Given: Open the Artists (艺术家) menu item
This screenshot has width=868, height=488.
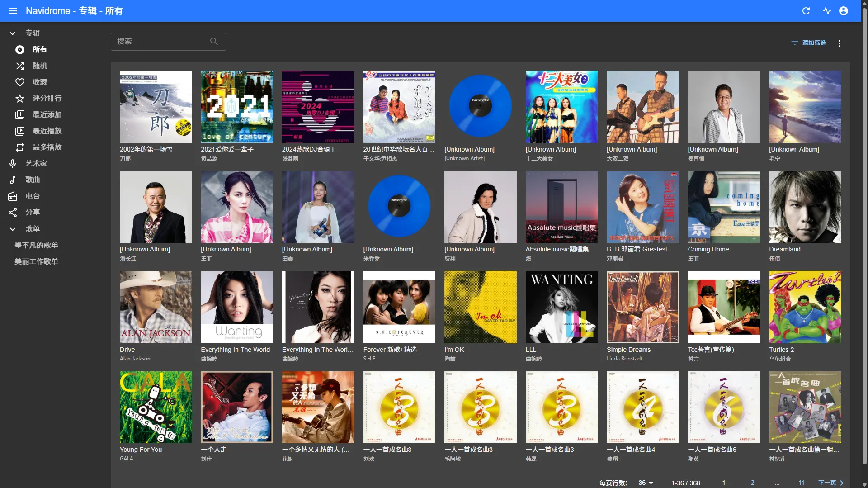Looking at the screenshot, I should point(36,164).
